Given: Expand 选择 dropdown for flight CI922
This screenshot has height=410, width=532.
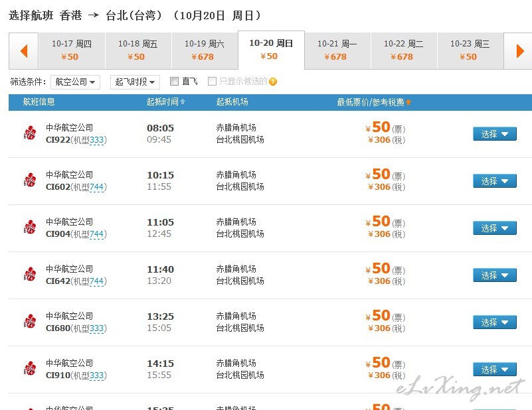Looking at the screenshot, I should coord(495,134).
